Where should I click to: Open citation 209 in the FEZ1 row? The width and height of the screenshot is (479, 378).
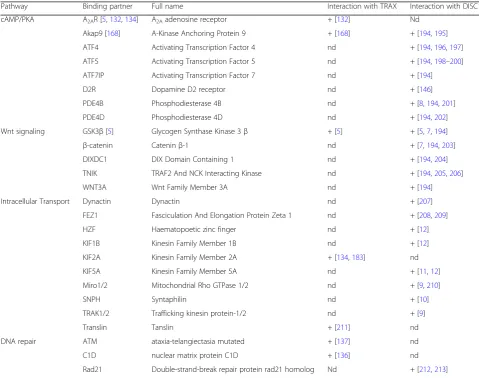(440, 215)
